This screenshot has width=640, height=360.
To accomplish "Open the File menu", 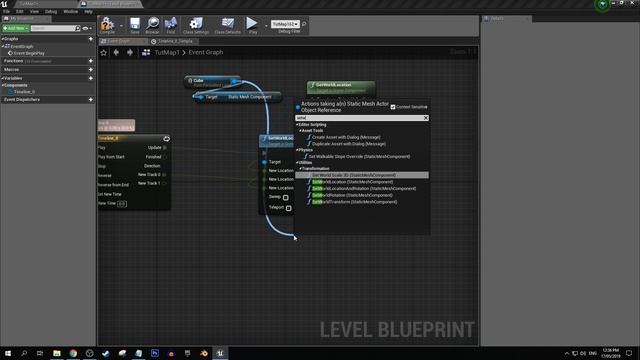I will (x=7, y=11).
